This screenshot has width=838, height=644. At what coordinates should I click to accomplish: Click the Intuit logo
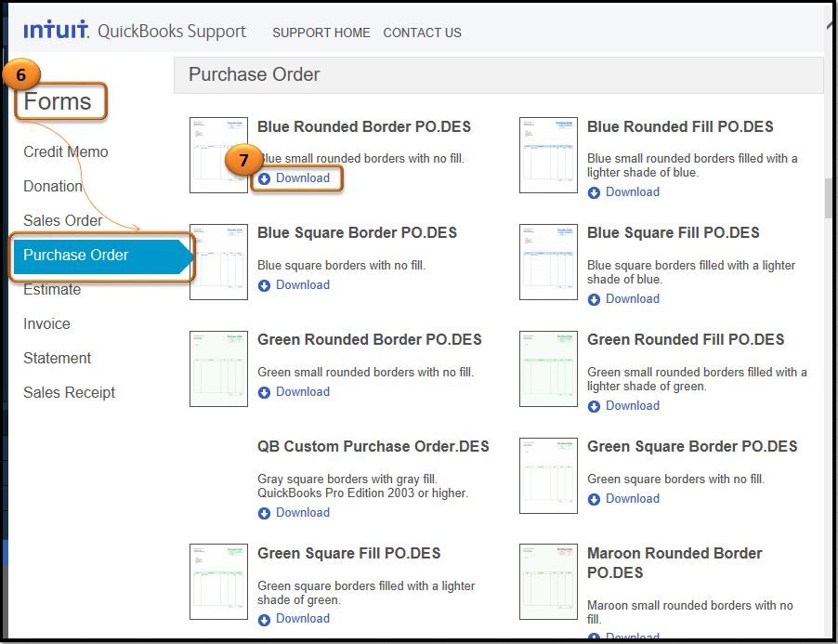point(56,30)
